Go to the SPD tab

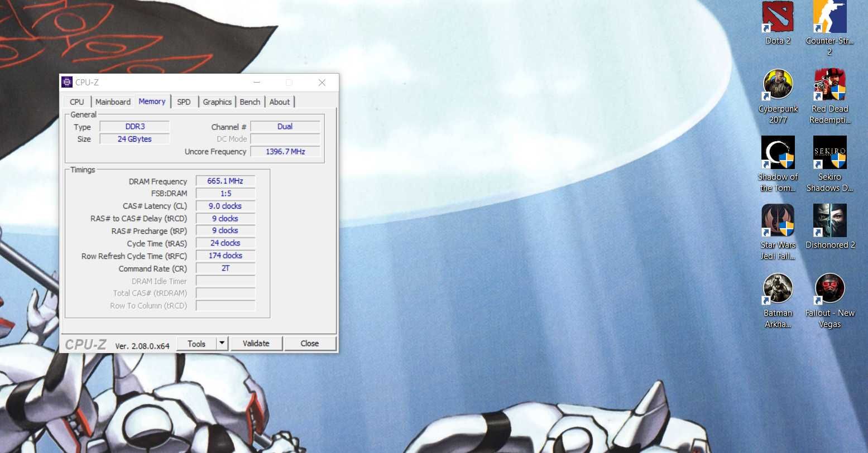(184, 102)
